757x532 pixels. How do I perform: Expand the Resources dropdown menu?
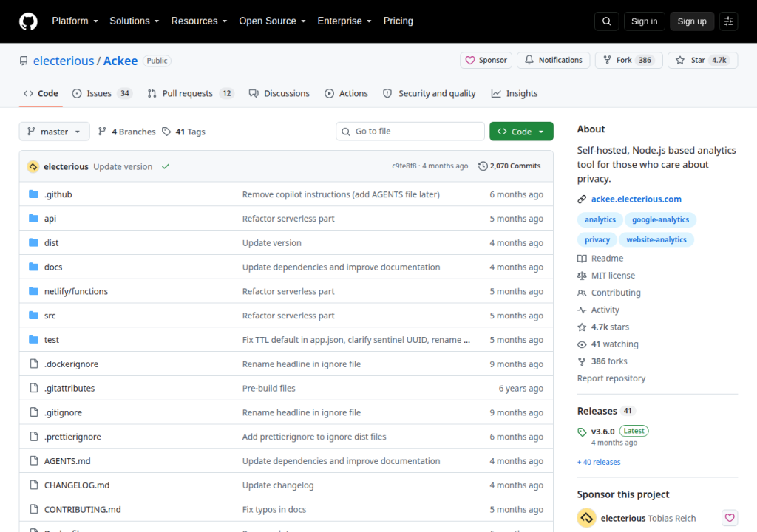click(x=199, y=21)
